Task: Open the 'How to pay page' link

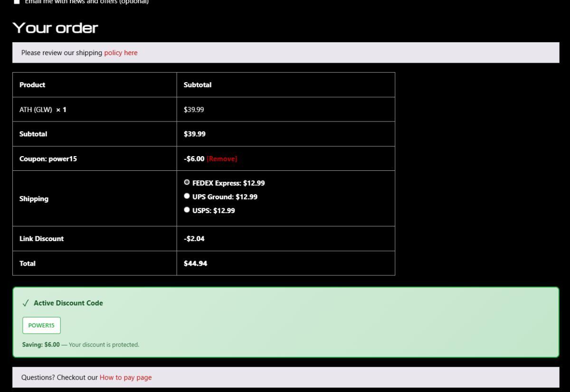Action: (x=125, y=377)
